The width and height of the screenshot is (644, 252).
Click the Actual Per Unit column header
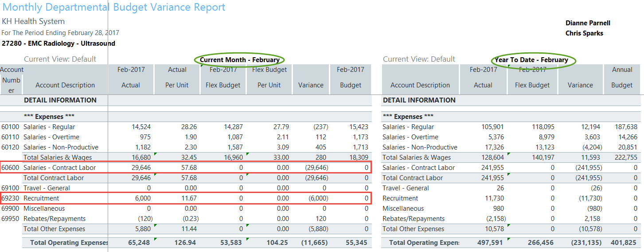pos(177,78)
